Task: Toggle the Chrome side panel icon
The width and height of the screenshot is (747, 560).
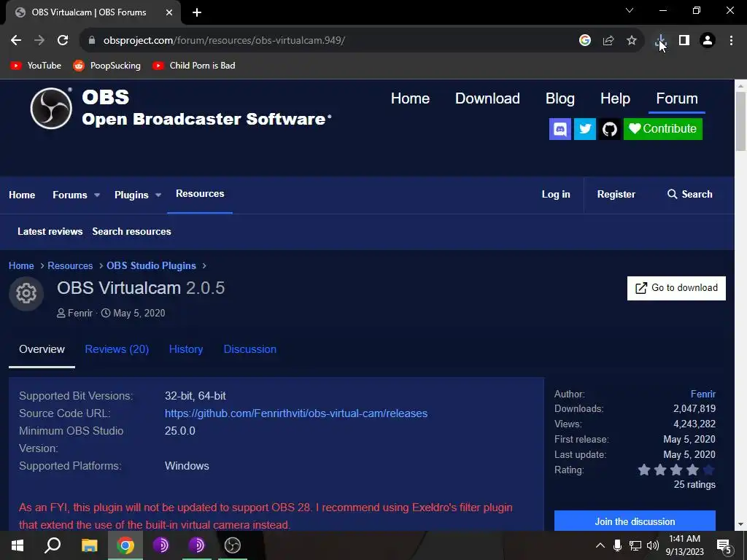Action: click(x=684, y=41)
